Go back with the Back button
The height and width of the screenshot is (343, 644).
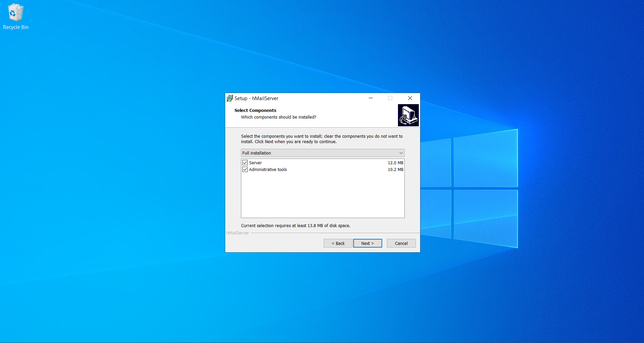[x=338, y=243]
